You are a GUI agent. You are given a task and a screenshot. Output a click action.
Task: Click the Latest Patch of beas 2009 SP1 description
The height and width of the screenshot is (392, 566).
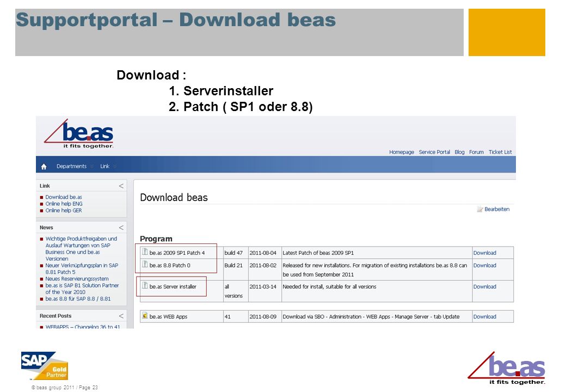(318, 253)
